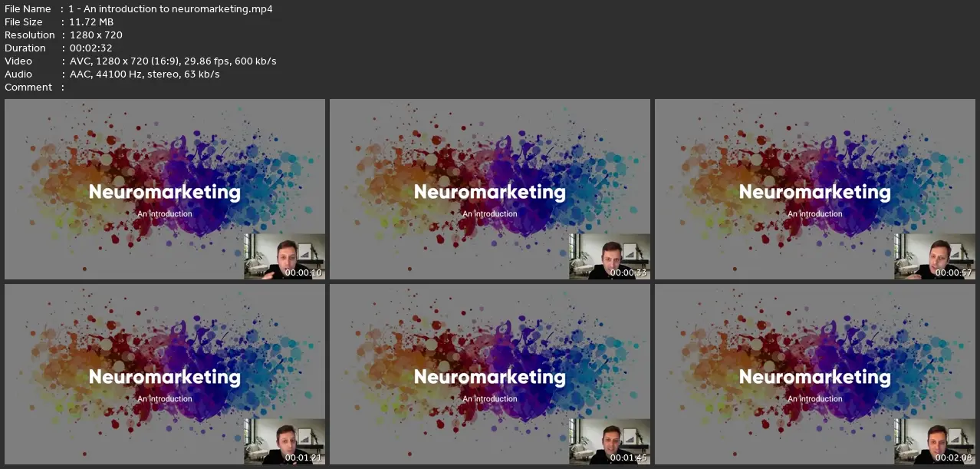
Task: Click the file size value '11.72 MB'
Action: (91, 22)
